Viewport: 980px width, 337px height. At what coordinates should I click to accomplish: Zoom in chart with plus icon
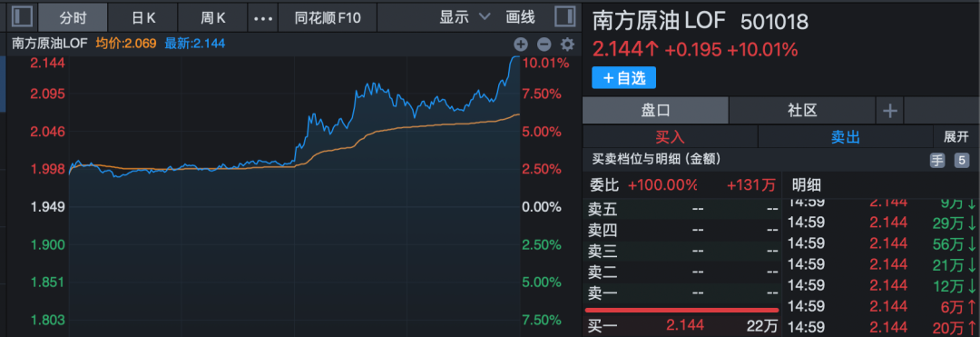521,44
